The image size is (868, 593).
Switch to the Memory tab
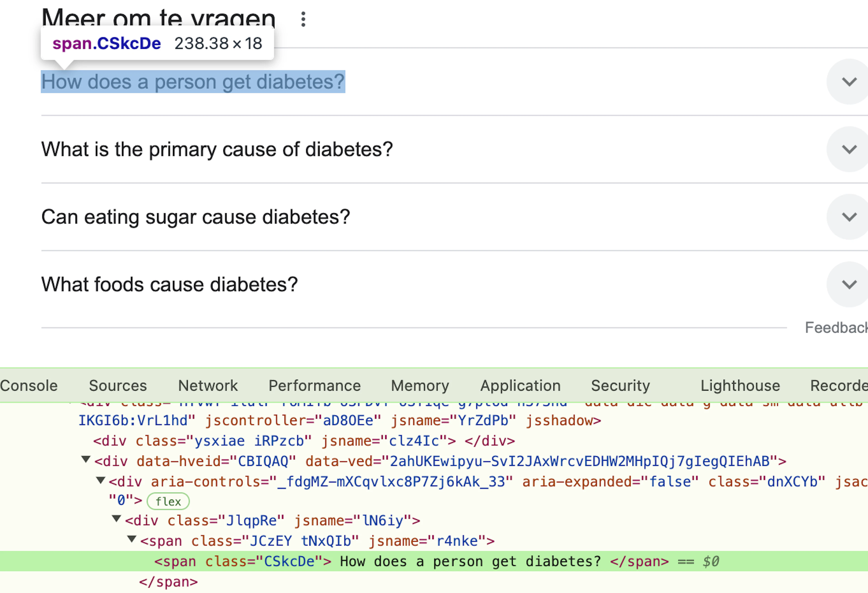[420, 386]
